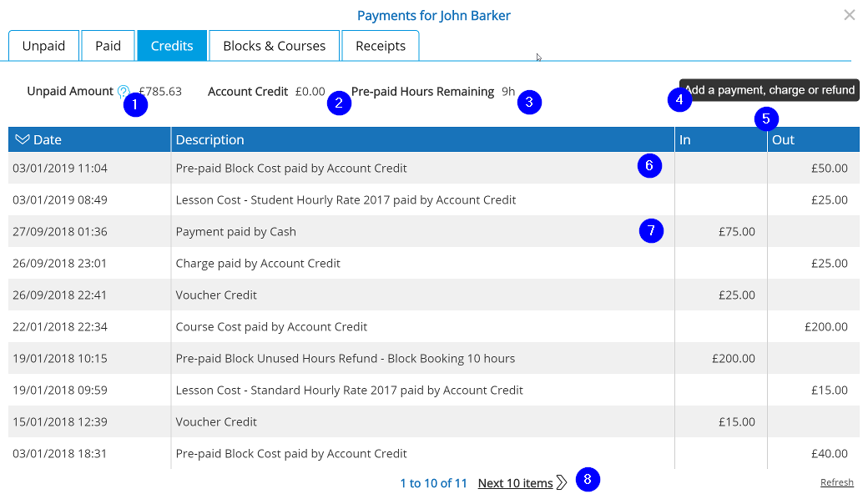Click the £40.00 Out amount

click(830, 454)
